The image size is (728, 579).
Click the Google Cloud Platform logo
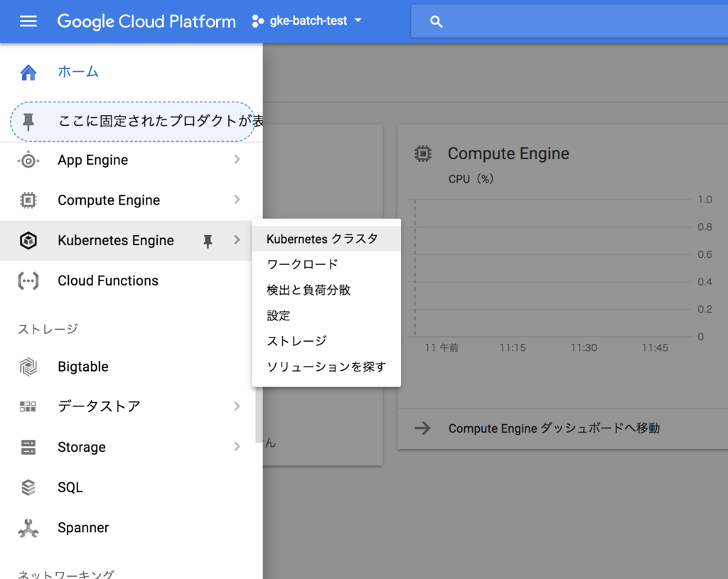pos(146,21)
